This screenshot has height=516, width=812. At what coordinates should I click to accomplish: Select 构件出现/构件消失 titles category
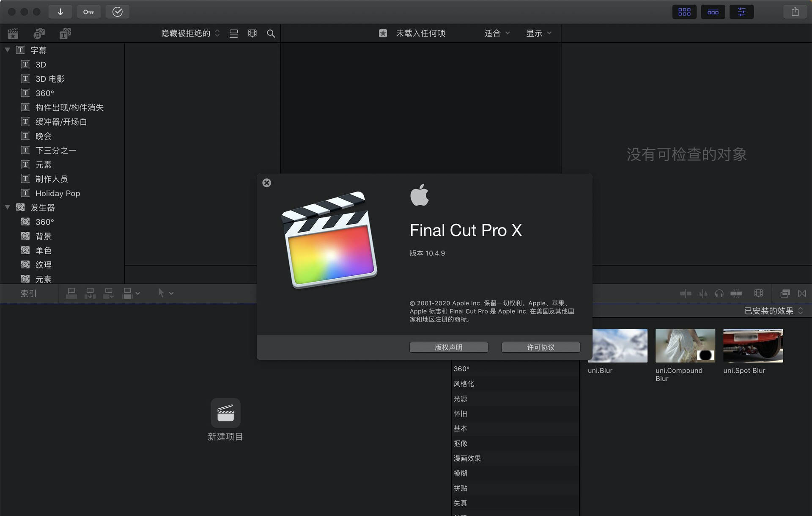pyautogui.click(x=69, y=107)
